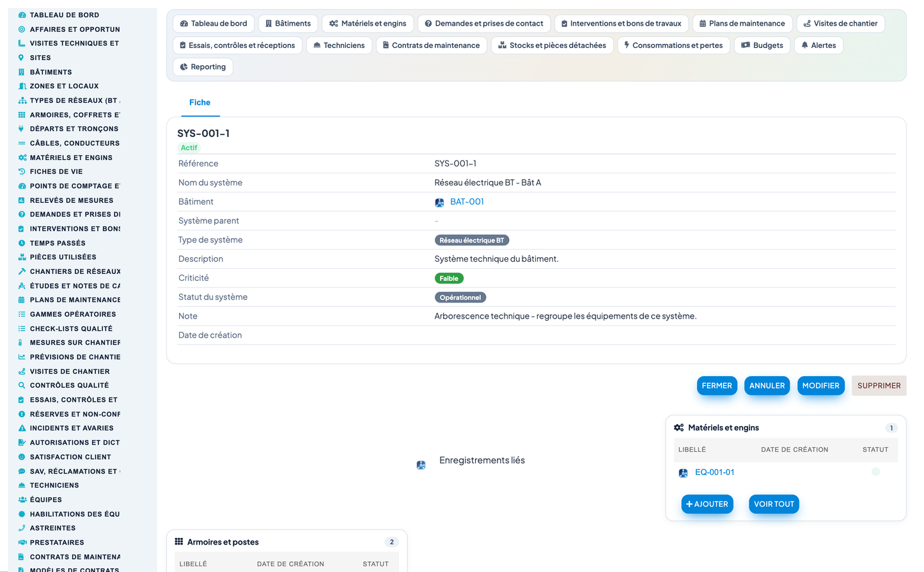924x572 pixels.
Task: Click the Fiches de vie history icon
Action: click(22, 171)
